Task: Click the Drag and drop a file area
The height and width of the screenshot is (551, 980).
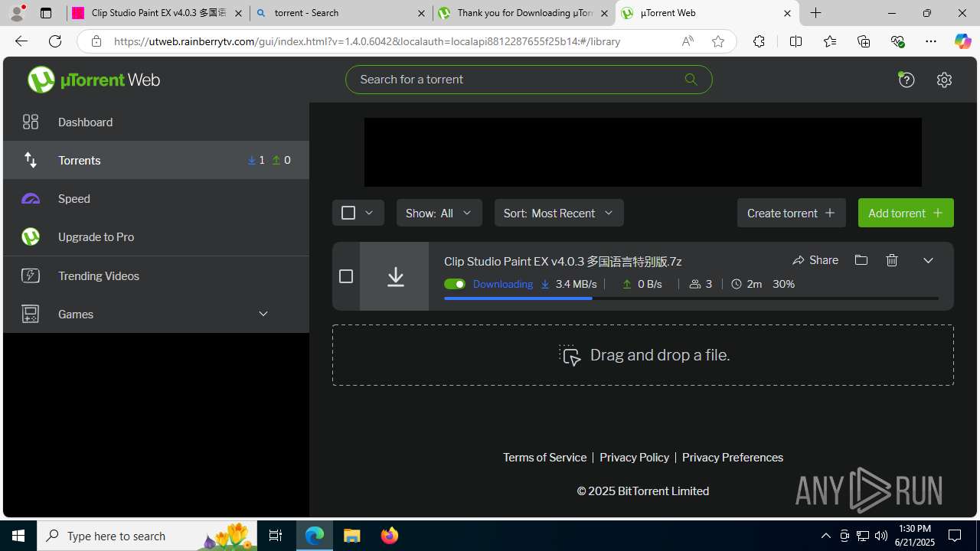Action: pos(643,355)
